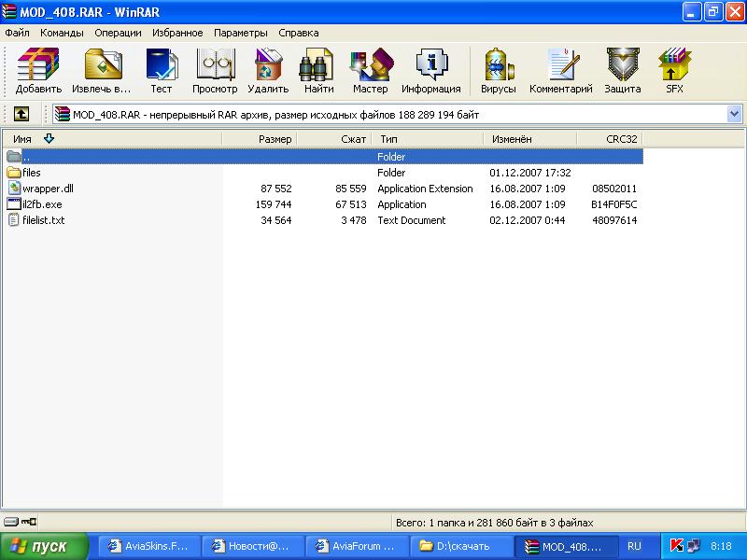Click the il2fb.exe file icon

[14, 204]
